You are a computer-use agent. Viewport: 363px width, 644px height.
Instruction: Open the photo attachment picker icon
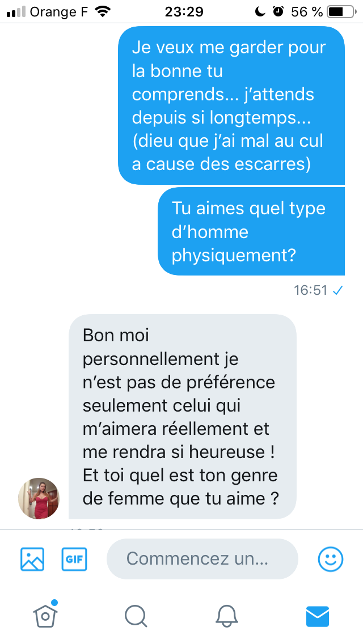pos(32,559)
